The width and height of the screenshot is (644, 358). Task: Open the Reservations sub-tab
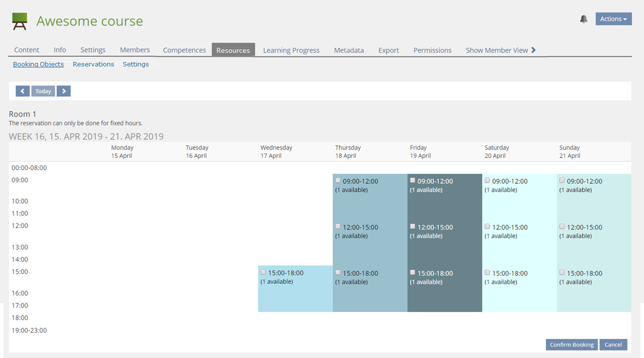click(x=94, y=64)
